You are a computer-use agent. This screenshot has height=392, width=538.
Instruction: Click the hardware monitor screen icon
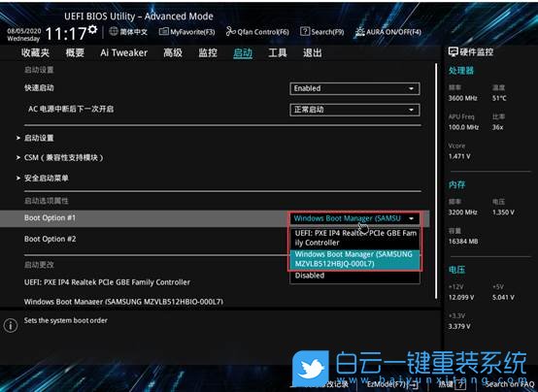coord(454,52)
